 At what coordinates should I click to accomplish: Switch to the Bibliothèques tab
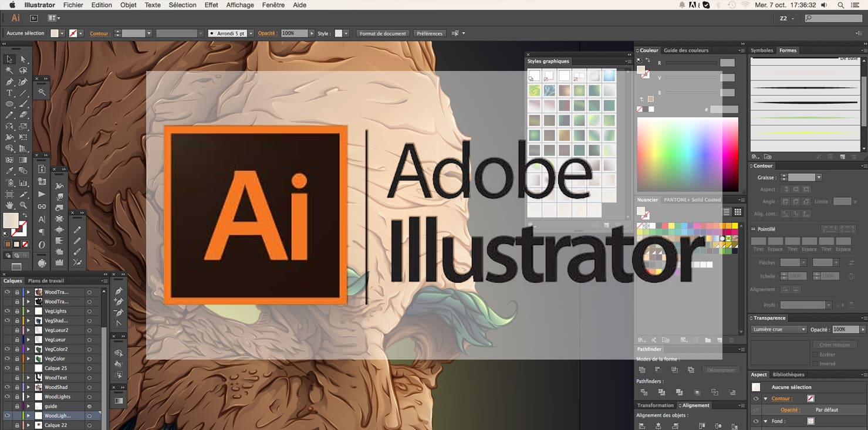[x=788, y=374]
